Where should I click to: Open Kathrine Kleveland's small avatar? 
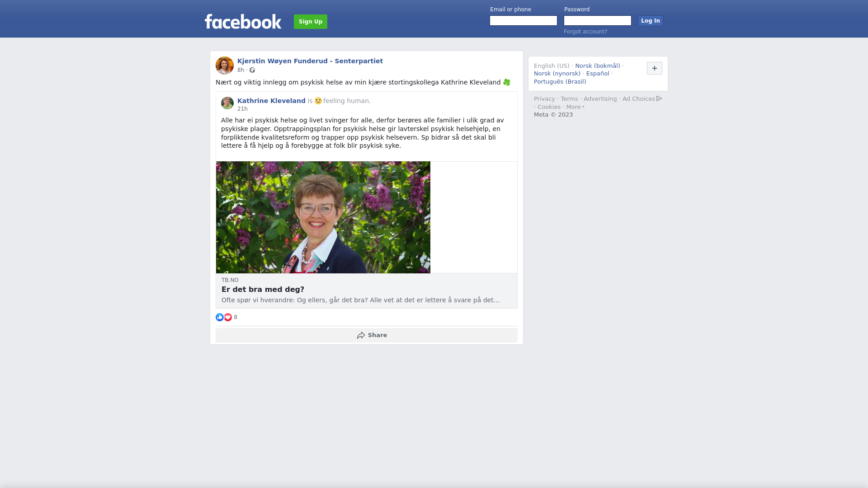pyautogui.click(x=227, y=103)
